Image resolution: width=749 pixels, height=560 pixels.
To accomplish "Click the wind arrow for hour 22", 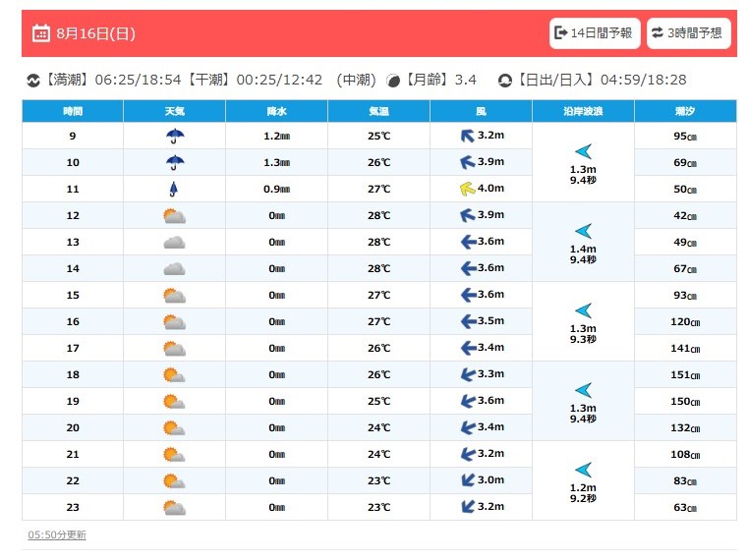I will coord(468,479).
